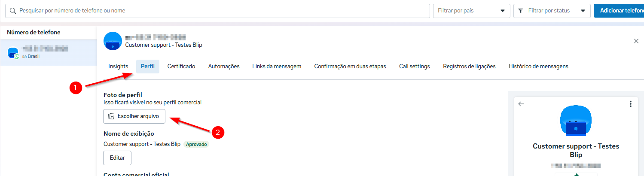The height and width of the screenshot is (176, 644).
Task: Click the Adicionar telefone button
Action: 619,11
